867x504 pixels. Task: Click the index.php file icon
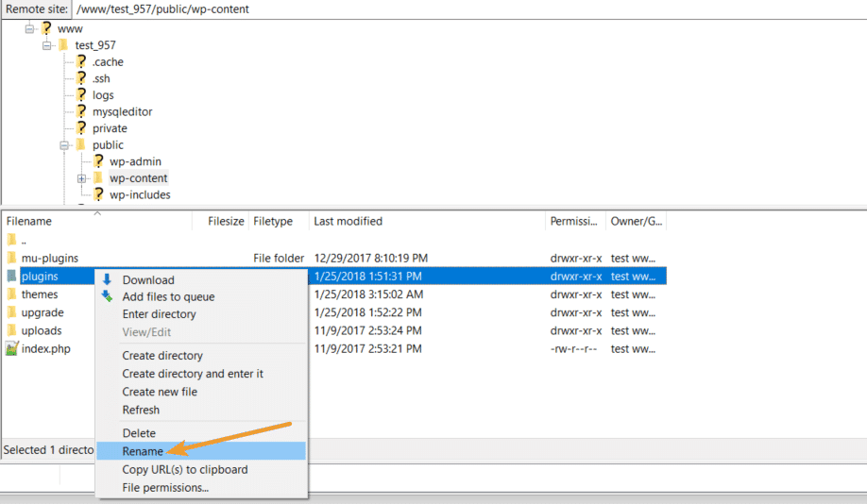11,348
